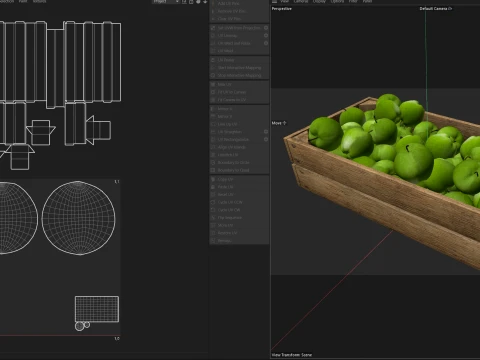Open Set UVW from Projection options gear

(x=266, y=28)
